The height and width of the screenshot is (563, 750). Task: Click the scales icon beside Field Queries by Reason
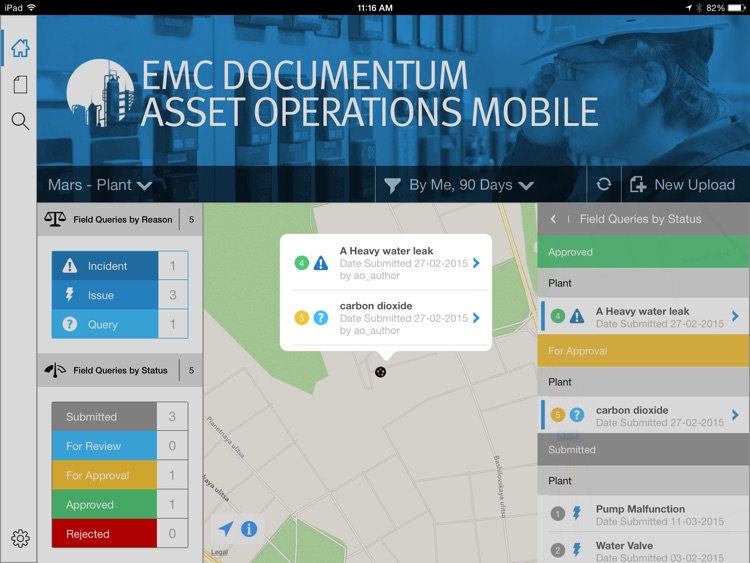(x=55, y=220)
